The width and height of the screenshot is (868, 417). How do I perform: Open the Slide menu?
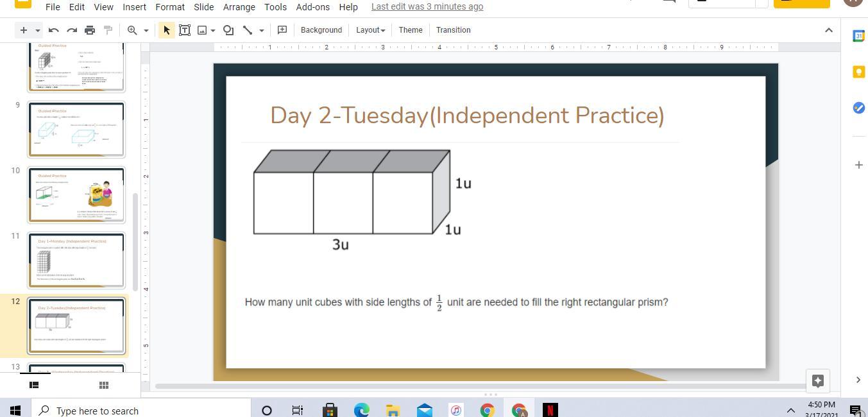point(203,6)
